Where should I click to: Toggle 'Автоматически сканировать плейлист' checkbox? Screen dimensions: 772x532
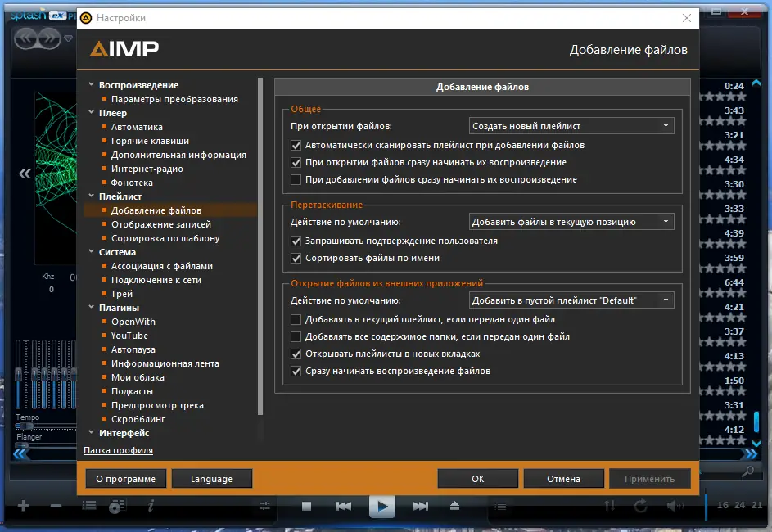pos(296,145)
